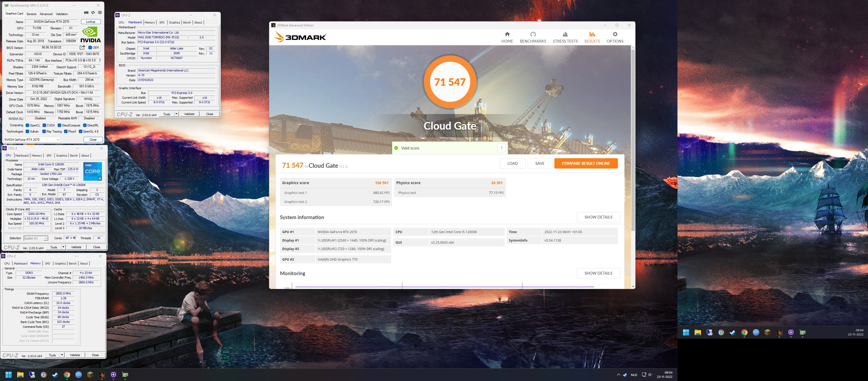The width and height of the screenshot is (868, 381).
Task: Toggle the OpenGL 4.6 checkbox
Action: pos(80,131)
